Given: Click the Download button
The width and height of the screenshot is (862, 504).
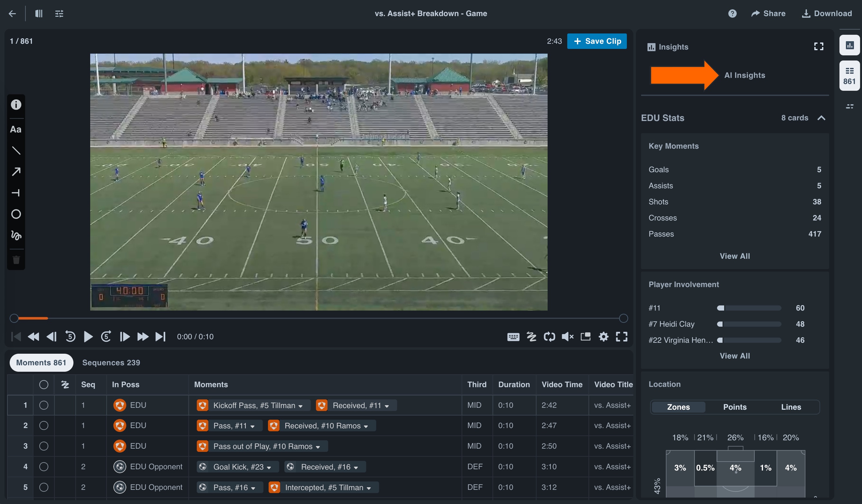Looking at the screenshot, I should [x=827, y=14].
